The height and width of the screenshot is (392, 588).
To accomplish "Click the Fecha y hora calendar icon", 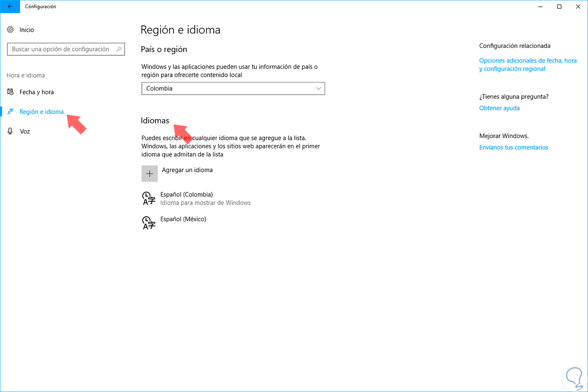I will pos(10,92).
